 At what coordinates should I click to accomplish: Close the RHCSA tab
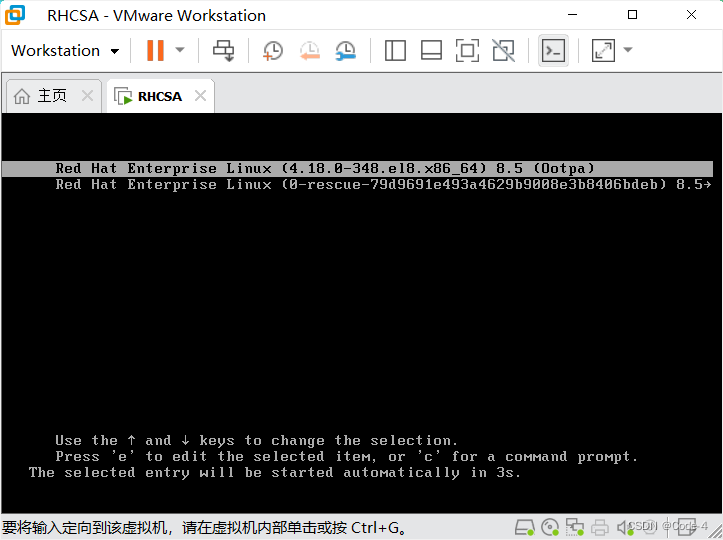click(x=200, y=96)
